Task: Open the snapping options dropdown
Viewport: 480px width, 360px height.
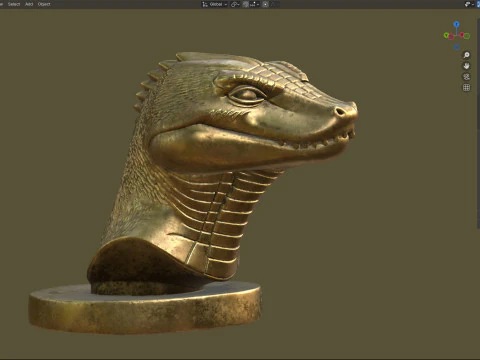Action: tap(254, 4)
